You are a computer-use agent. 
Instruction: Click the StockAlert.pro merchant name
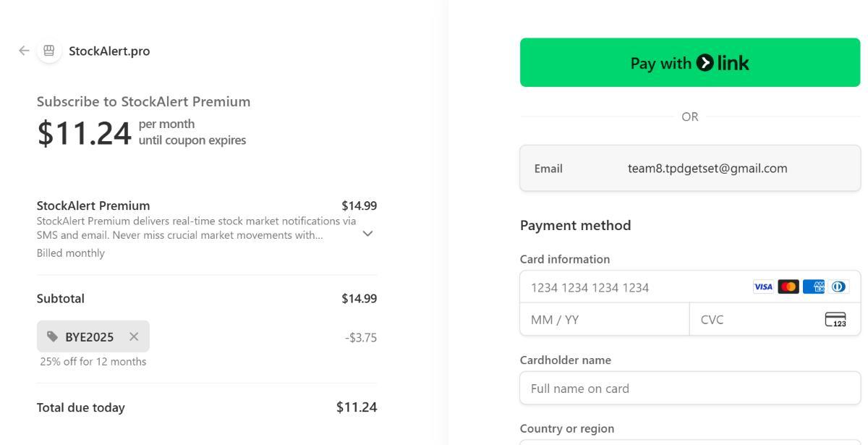(x=109, y=51)
